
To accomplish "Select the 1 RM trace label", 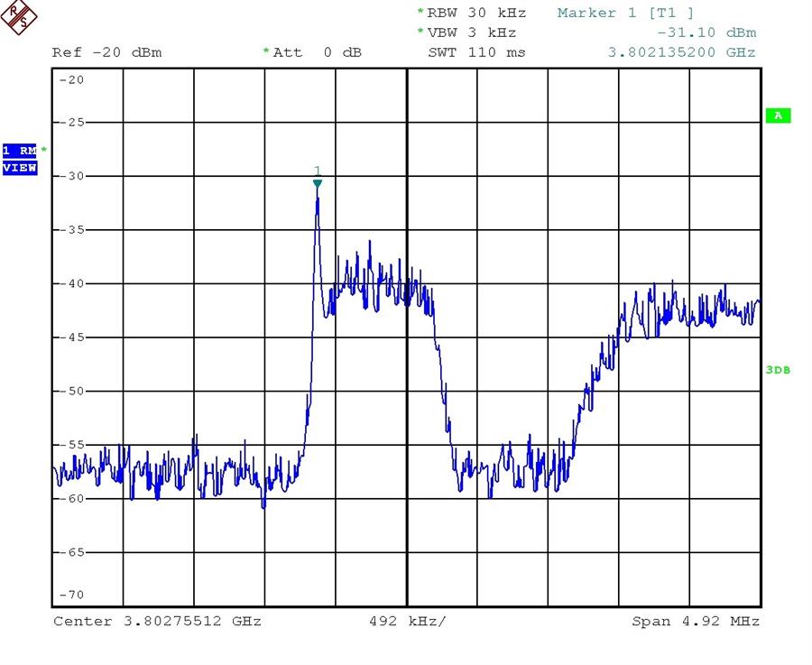I will tap(19, 150).
